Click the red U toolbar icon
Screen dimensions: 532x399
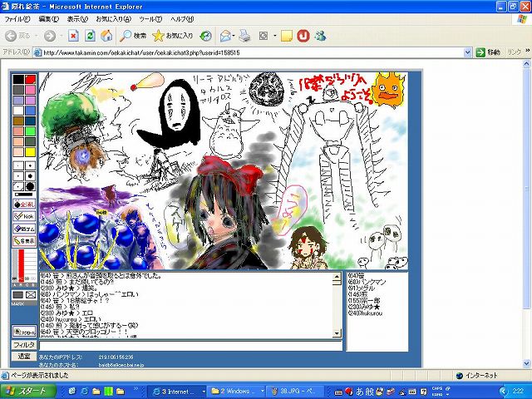pos(303,36)
